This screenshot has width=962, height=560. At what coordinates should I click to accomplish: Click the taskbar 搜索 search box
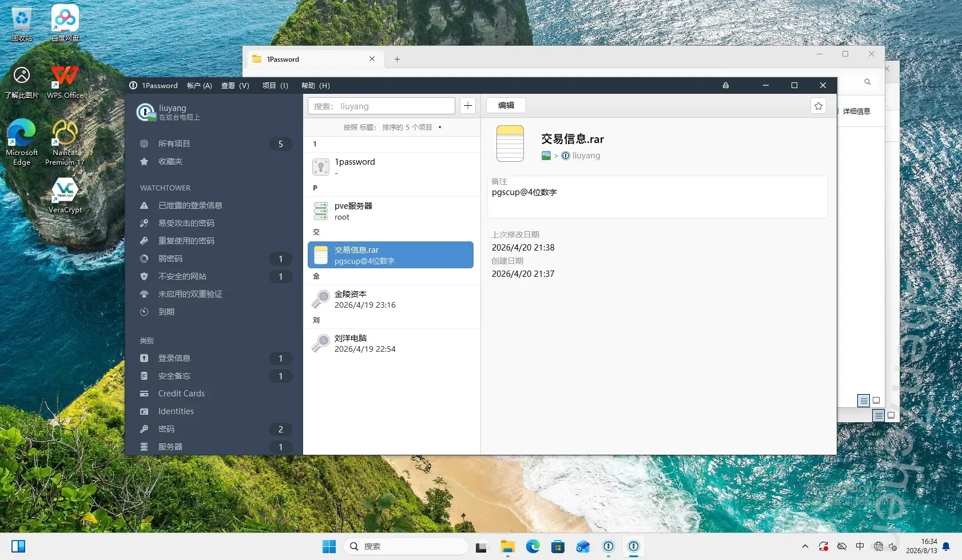coord(406,546)
